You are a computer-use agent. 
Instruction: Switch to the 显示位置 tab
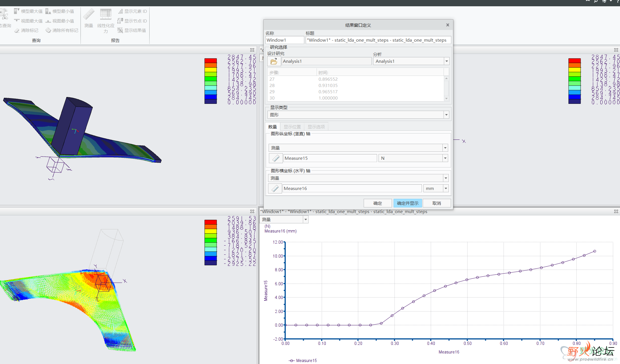point(292,127)
